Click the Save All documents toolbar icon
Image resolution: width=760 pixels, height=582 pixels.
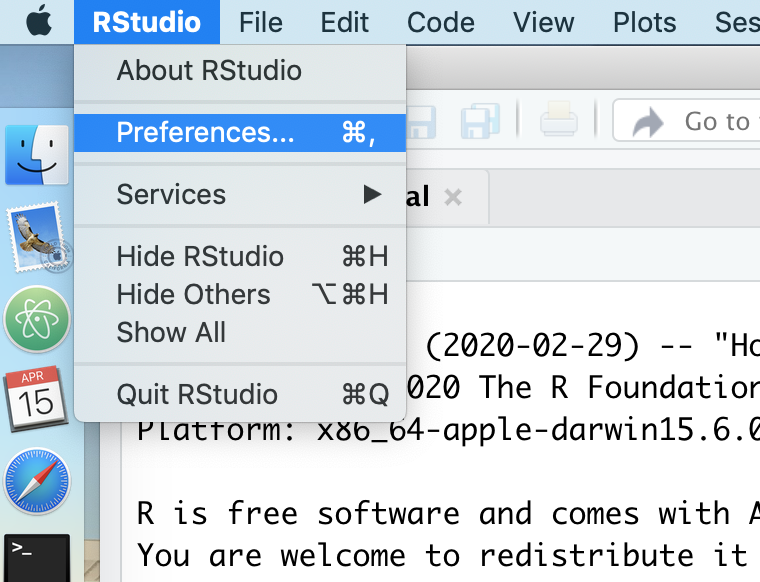coord(480,122)
